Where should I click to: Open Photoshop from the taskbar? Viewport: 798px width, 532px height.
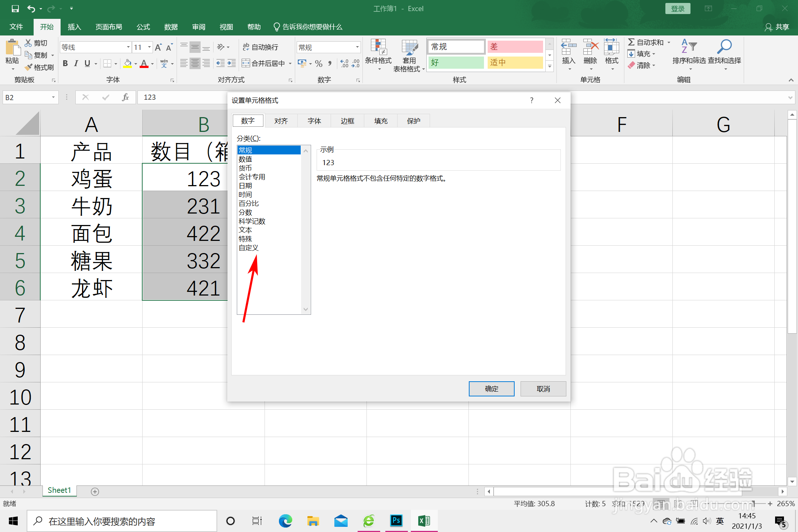click(396, 521)
